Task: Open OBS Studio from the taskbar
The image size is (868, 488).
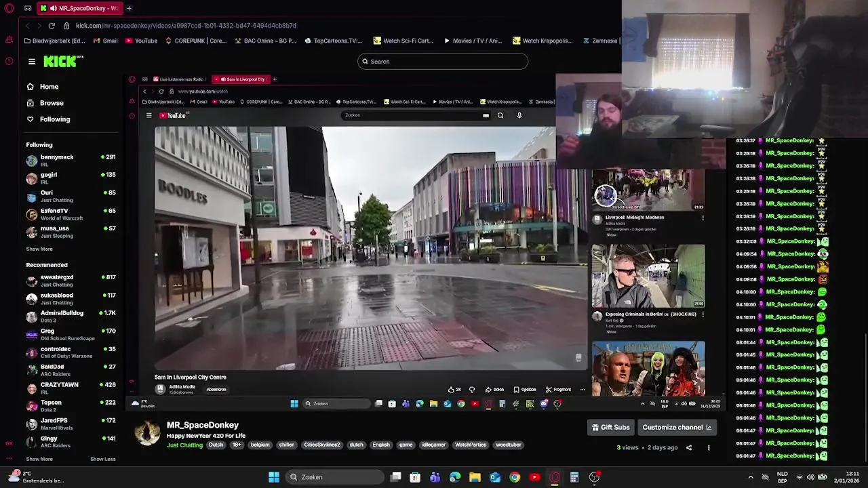Action: [594, 477]
